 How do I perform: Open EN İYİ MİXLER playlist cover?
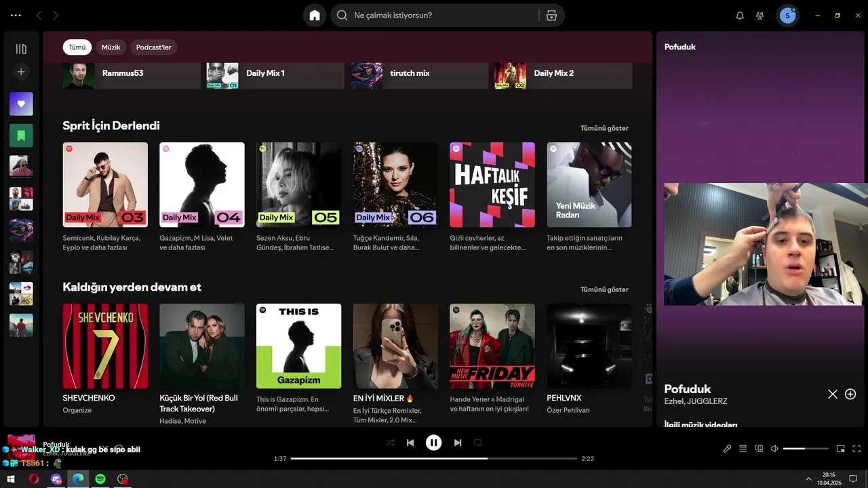tap(395, 346)
